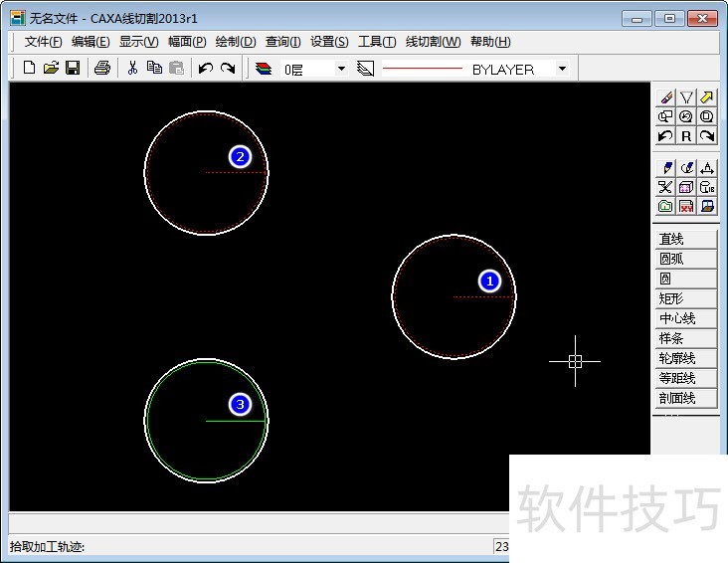The height and width of the screenshot is (563, 728).
Task: Undo the last action
Action: point(205,69)
